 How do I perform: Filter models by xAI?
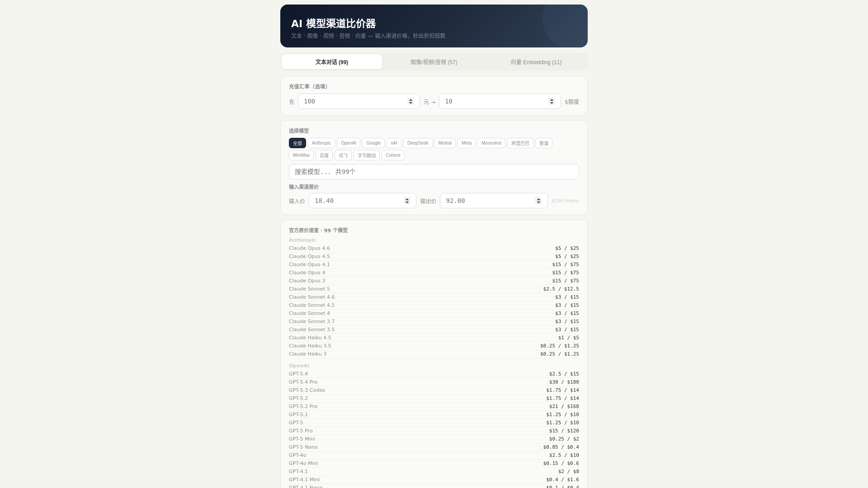pos(394,143)
